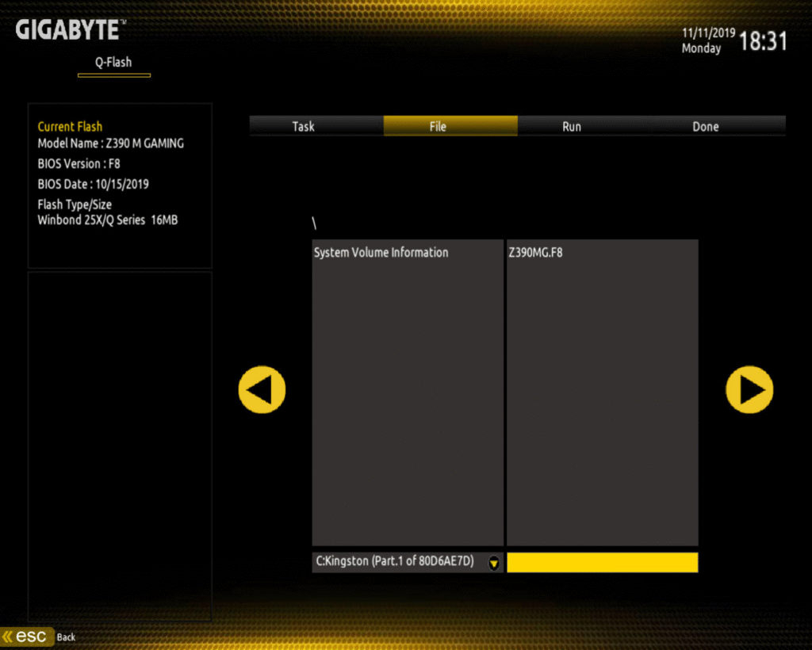Click the drive selector's yellow down arrow
The width and height of the screenshot is (812, 650).
pyautogui.click(x=494, y=562)
